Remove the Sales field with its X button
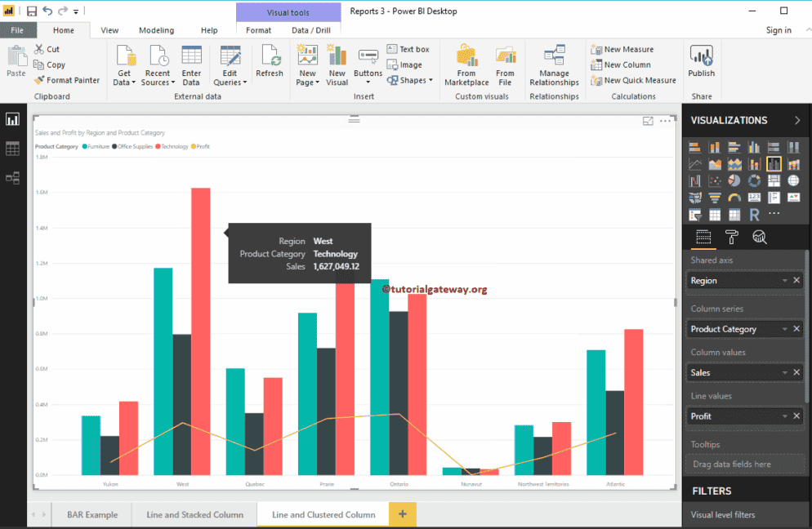 point(796,372)
